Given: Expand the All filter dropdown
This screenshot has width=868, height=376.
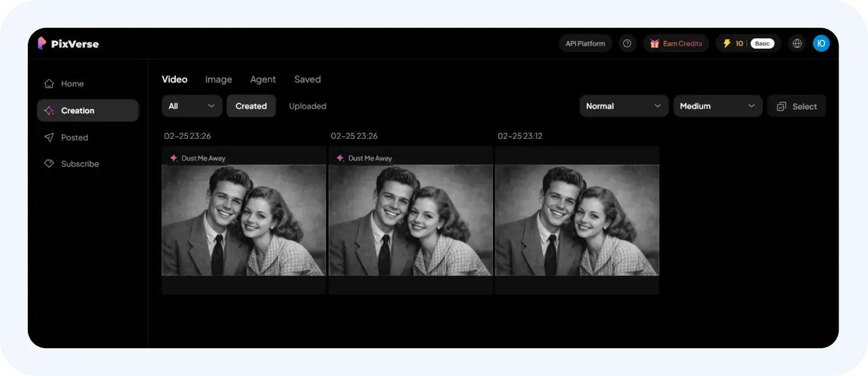Looking at the screenshot, I should (x=192, y=106).
